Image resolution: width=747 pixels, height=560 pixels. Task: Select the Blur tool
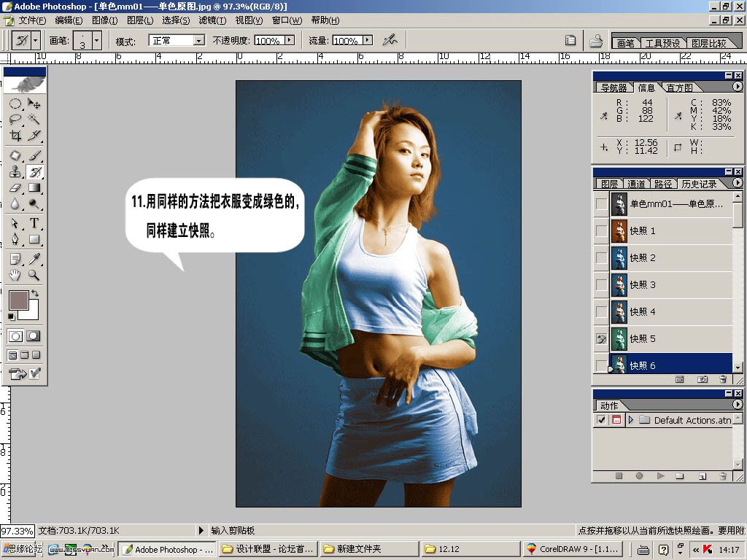(15, 204)
